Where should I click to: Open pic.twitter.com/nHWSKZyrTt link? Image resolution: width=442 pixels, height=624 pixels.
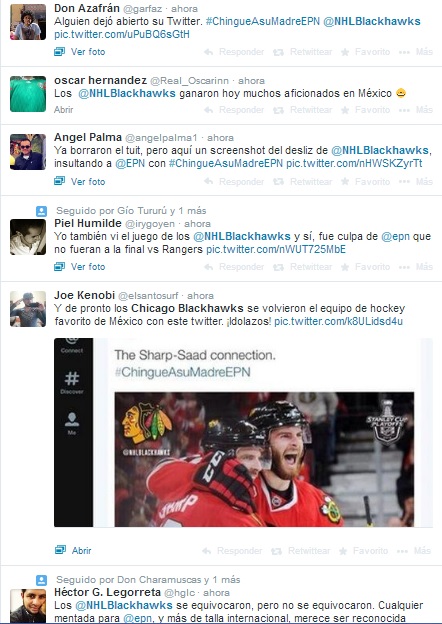tap(354, 164)
